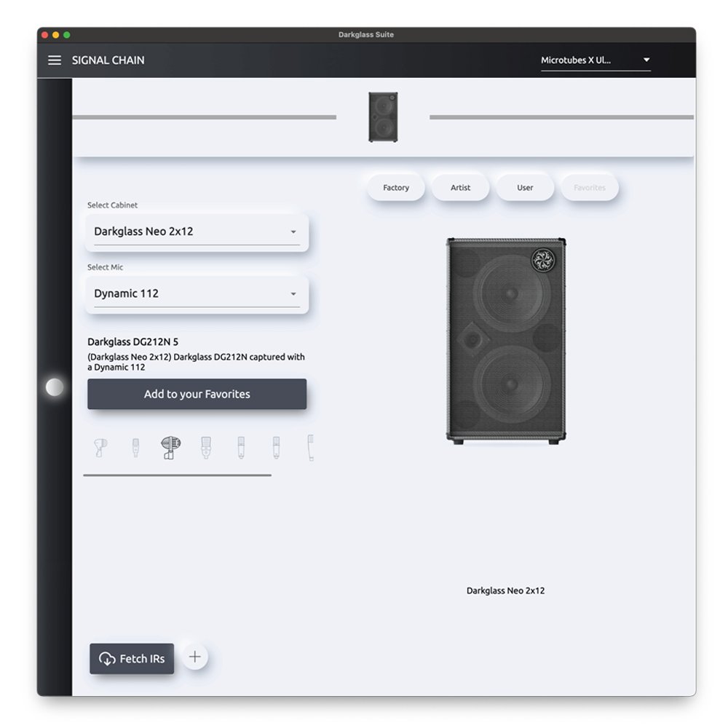This screenshot has height=728, width=728.
Task: Click the Darkglass DG212N 5 title text
Action: pos(132,341)
